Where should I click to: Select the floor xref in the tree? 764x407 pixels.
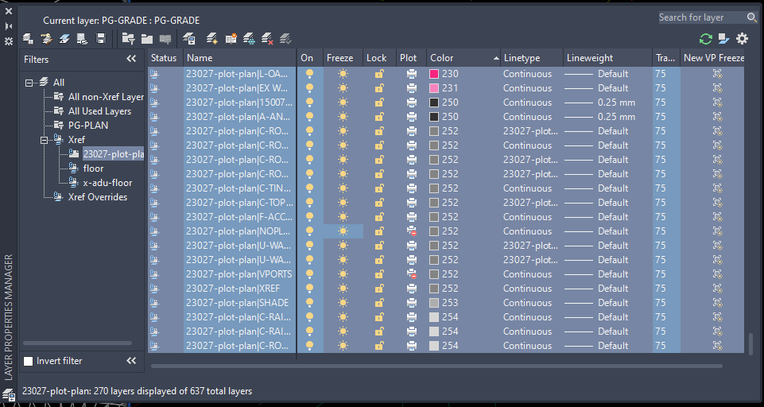[x=93, y=168]
